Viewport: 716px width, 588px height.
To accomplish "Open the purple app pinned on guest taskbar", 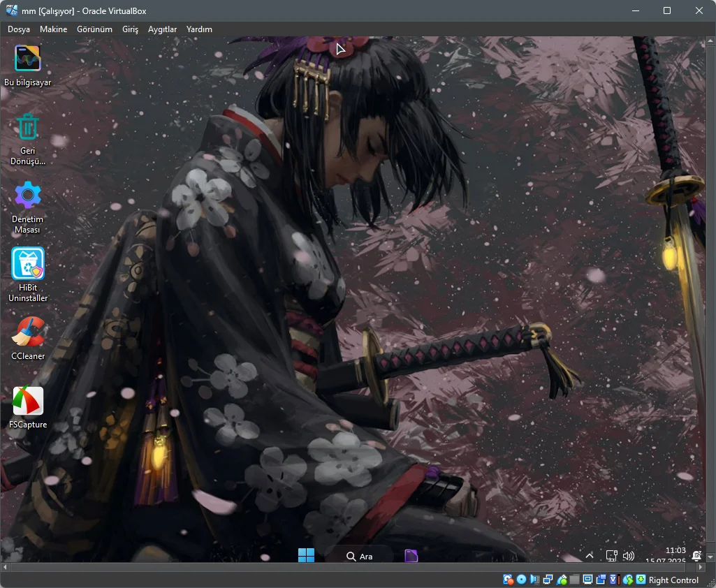I will point(411,556).
